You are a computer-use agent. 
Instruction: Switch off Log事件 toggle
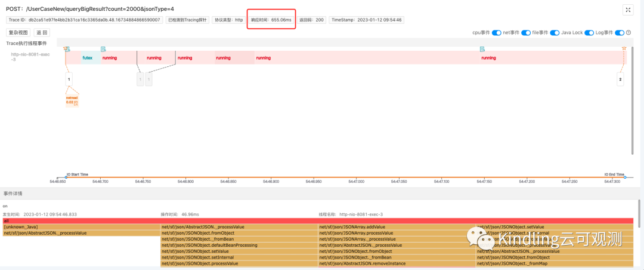coord(620,32)
